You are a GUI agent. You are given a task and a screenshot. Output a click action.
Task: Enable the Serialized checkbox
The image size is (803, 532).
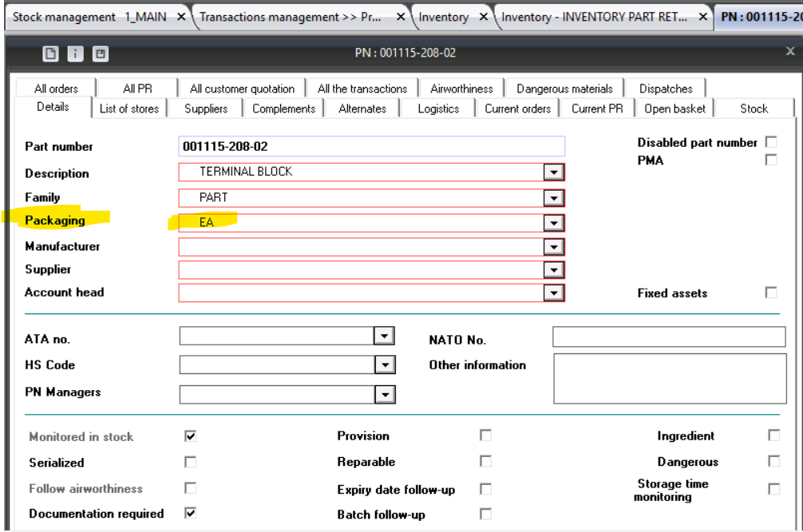[190, 462]
